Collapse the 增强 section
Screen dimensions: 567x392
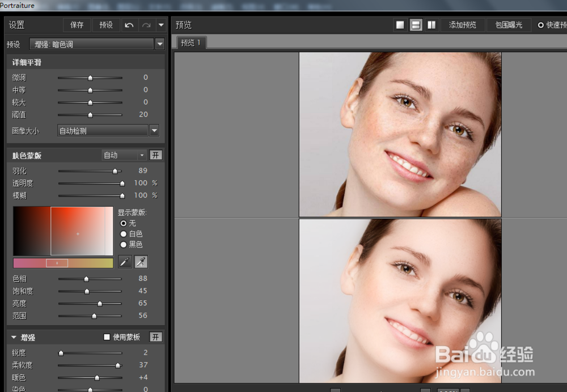(13, 337)
